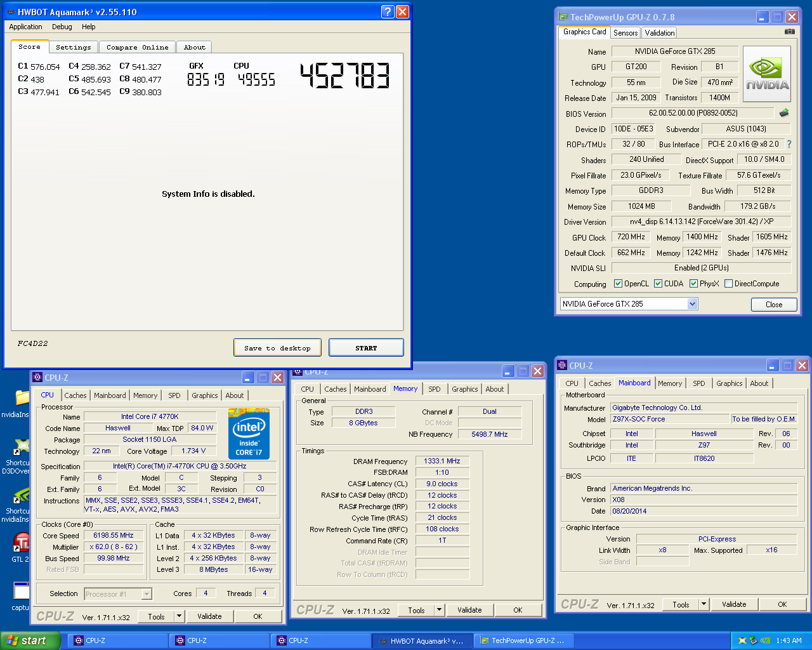Click the GPU-Z camera screenshot icon
Image resolution: width=812 pixels, height=650 pixels.
click(789, 32)
